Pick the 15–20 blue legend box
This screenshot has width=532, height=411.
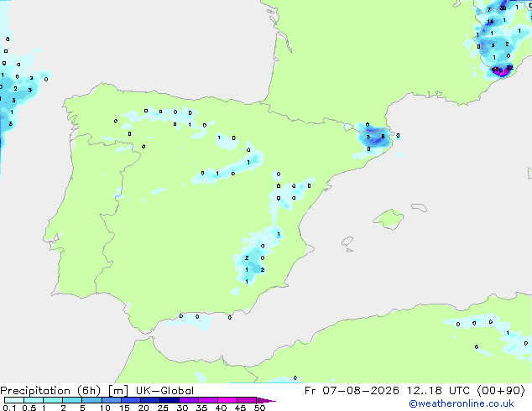tap(131, 400)
